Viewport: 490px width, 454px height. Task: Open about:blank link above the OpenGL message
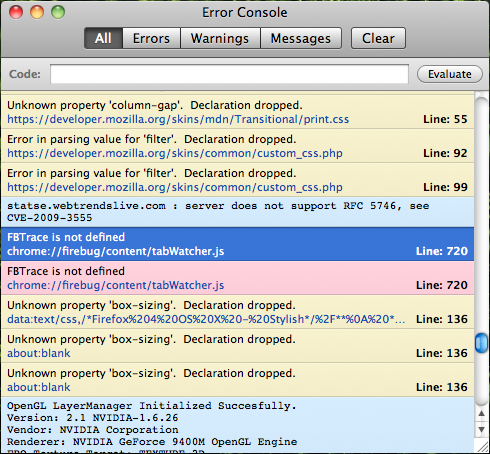pos(39,387)
